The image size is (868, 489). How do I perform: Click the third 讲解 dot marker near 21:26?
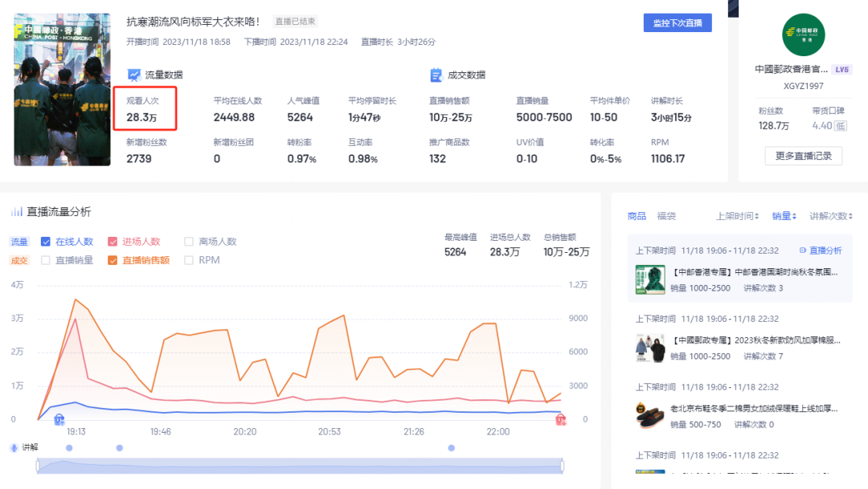click(x=451, y=448)
